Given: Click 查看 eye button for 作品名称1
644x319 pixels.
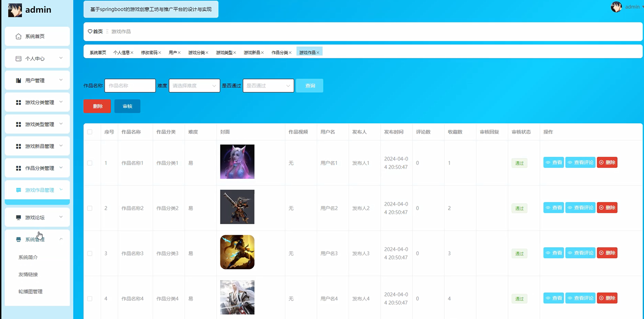Looking at the screenshot, I should (553, 163).
